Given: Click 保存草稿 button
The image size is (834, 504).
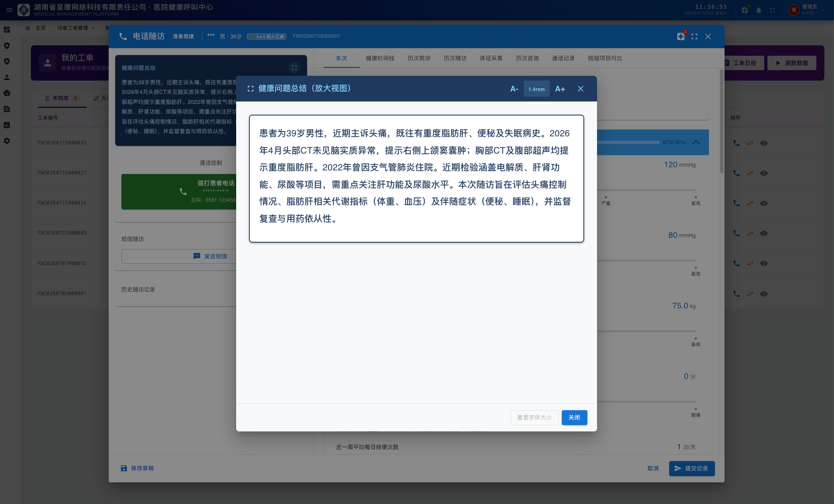Looking at the screenshot, I should [x=137, y=468].
